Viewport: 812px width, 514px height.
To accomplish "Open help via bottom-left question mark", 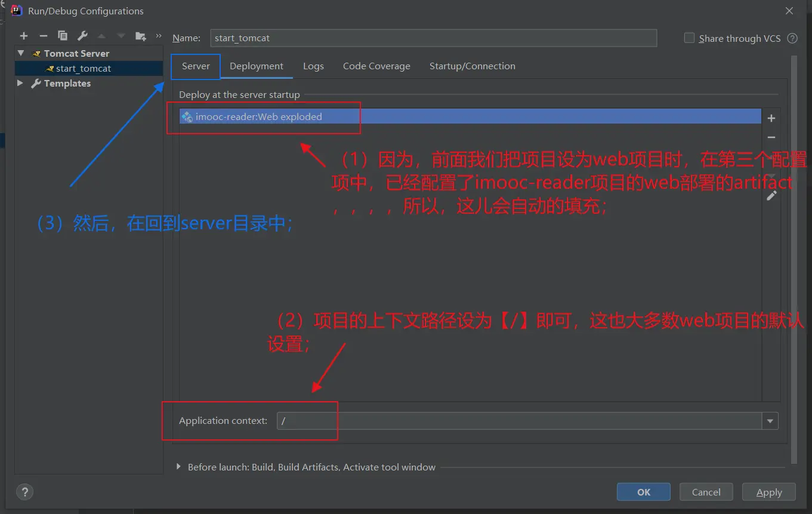I will tap(24, 492).
